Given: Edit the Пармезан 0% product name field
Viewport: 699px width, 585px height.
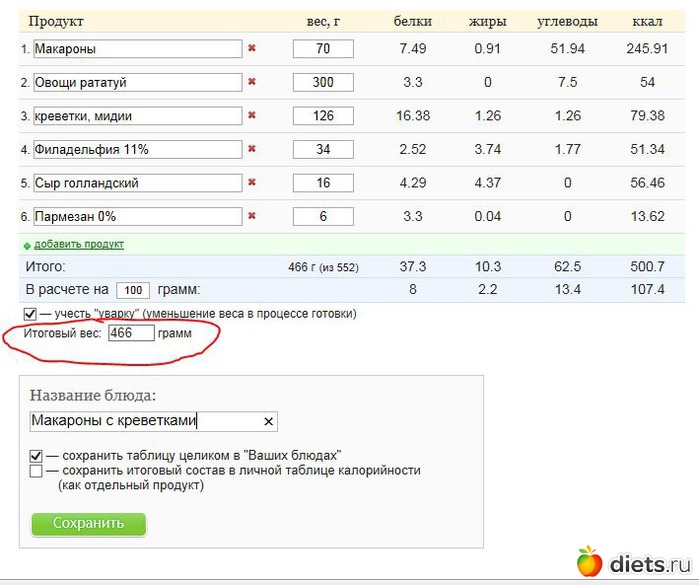Looking at the screenshot, I should click(137, 216).
